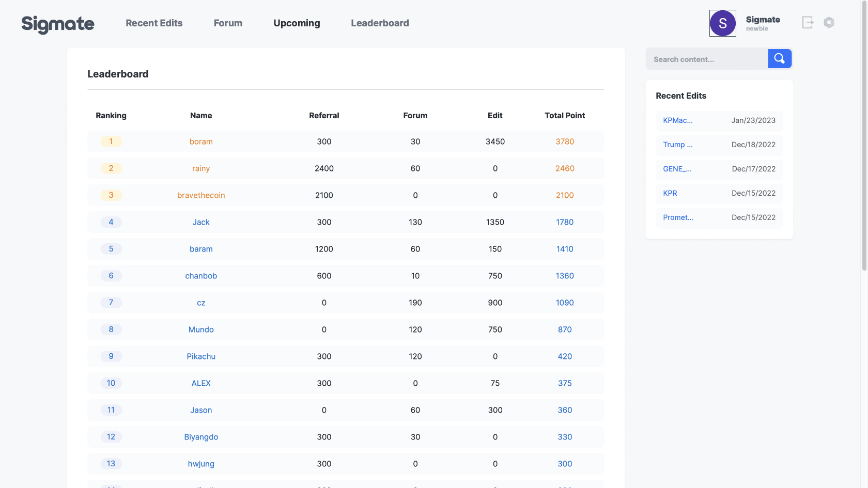This screenshot has width=868, height=488.
Task: Open the Forum tab
Action: 228,23
